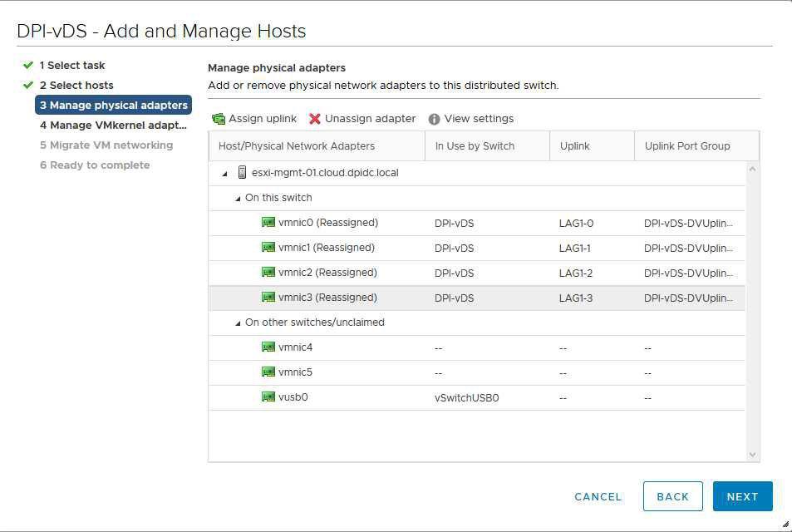The height and width of the screenshot is (532, 792).
Task: Collapse the On other switches/unclaimed group
Action: [x=238, y=323]
